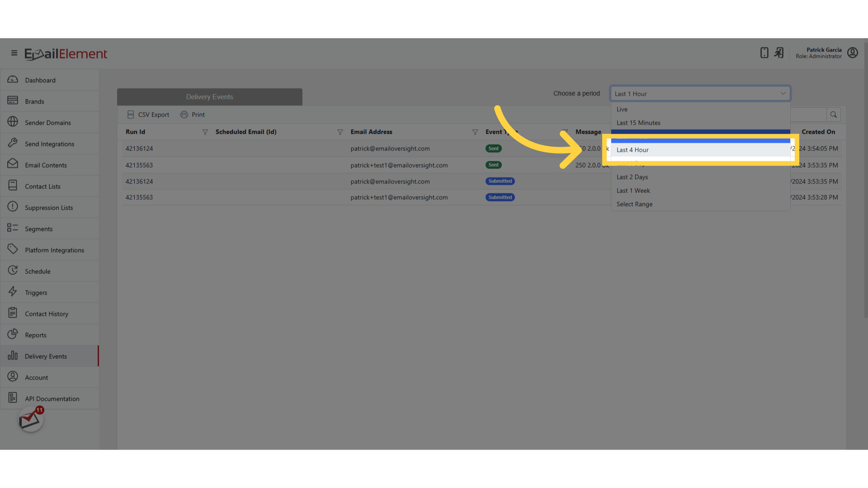Click the Send Integrations wrench icon
This screenshot has height=488, width=868.
[x=13, y=143]
